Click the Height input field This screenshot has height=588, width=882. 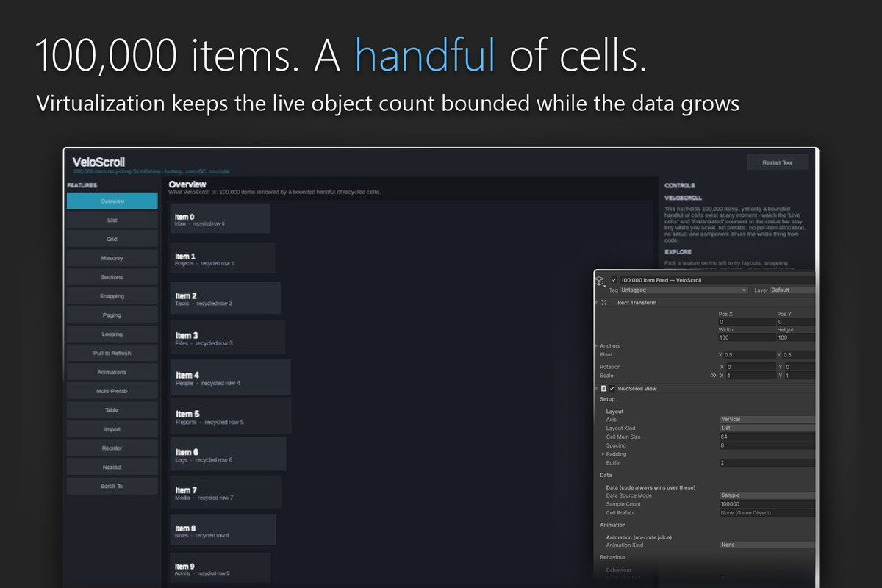pyautogui.click(x=796, y=337)
